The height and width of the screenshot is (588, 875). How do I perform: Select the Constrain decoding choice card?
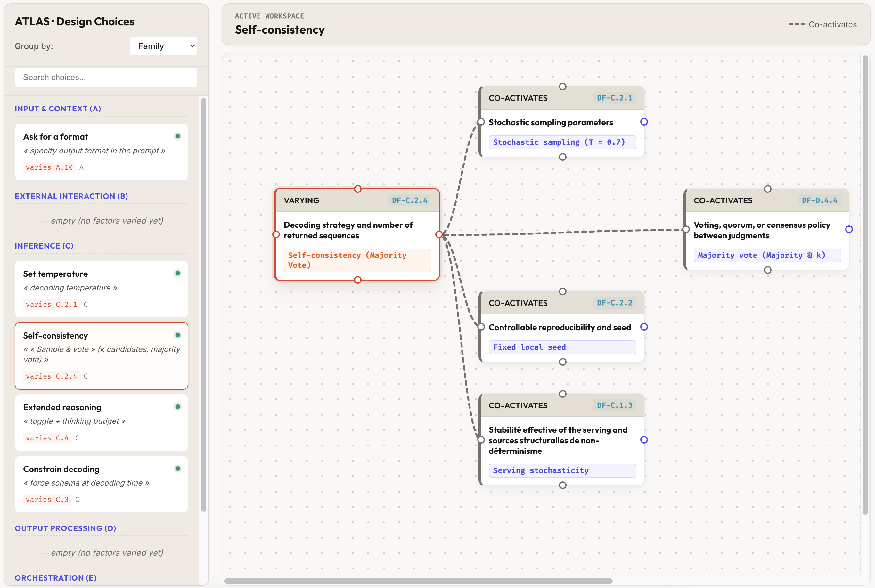pos(101,484)
